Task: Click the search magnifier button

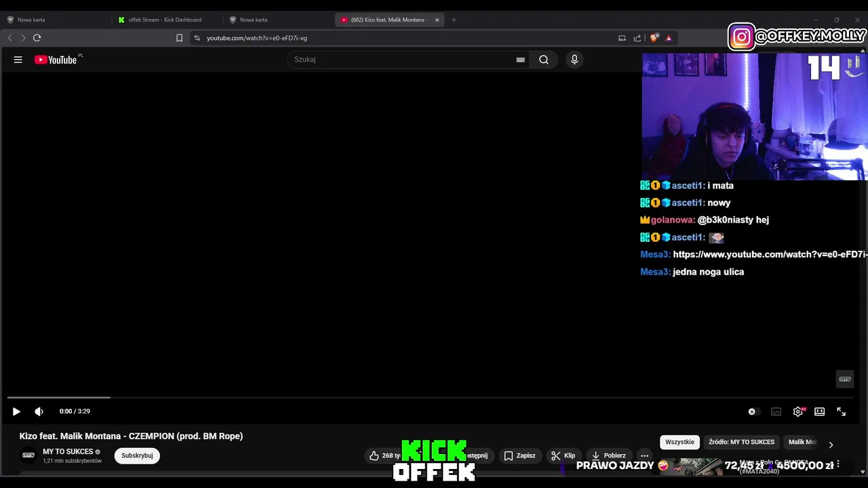Action: pos(544,60)
